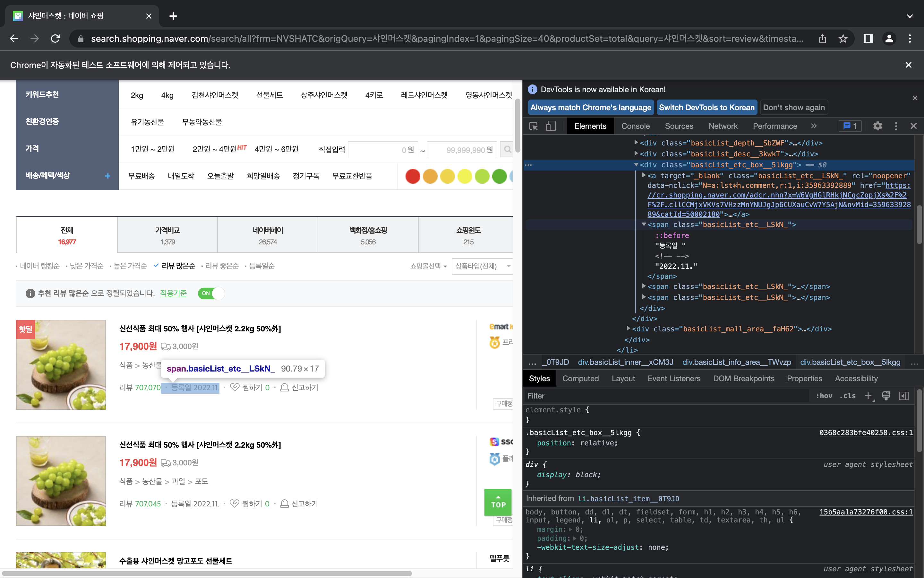Select the 네이버 랭킹순 sort option
Image resolution: width=924 pixels, height=578 pixels.
click(40, 266)
